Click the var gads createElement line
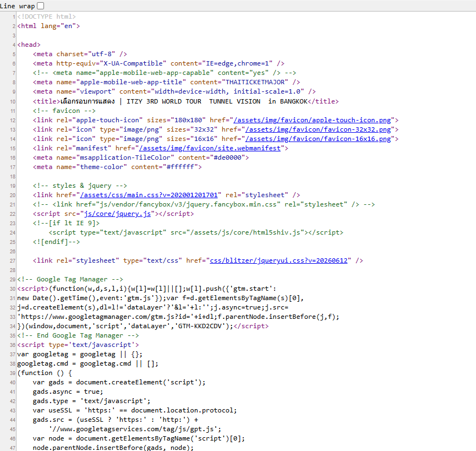This screenshot has height=451, width=476. point(119,383)
